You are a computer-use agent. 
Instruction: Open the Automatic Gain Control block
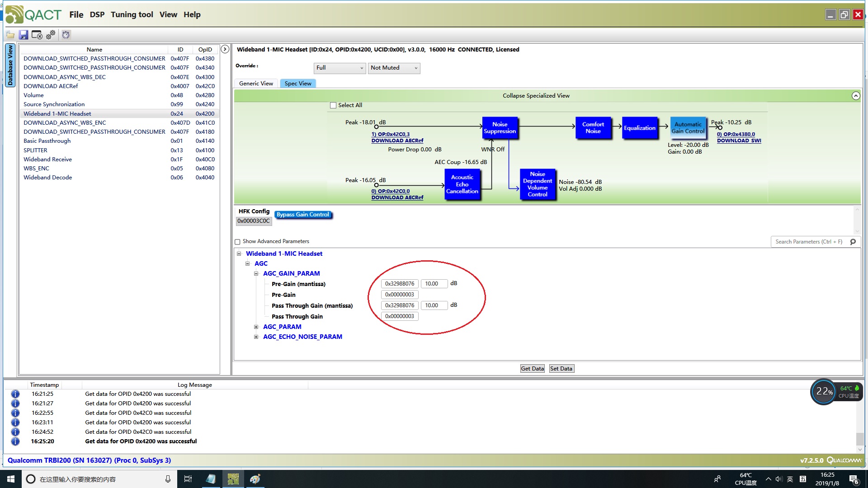(x=688, y=128)
